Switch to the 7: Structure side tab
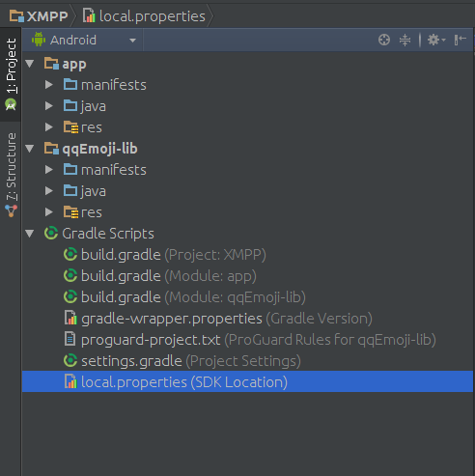 click(x=11, y=175)
